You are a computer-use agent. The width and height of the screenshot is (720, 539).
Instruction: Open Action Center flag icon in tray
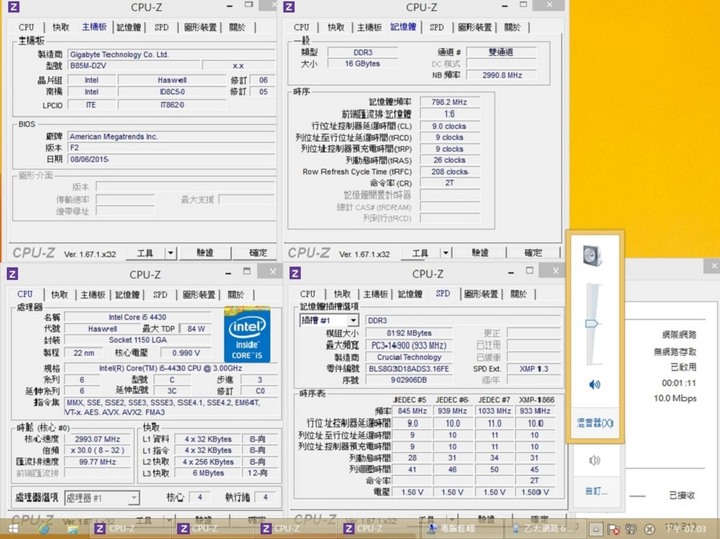613,529
